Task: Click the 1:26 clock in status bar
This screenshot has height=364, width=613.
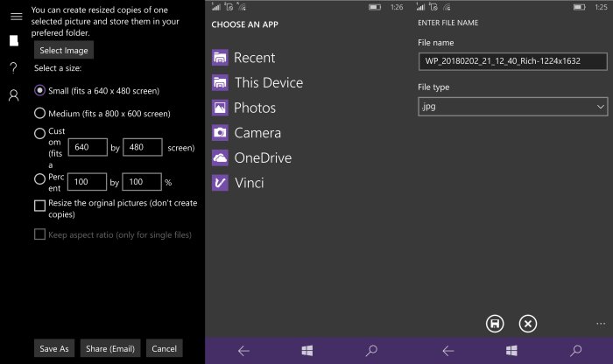Action: (x=397, y=7)
